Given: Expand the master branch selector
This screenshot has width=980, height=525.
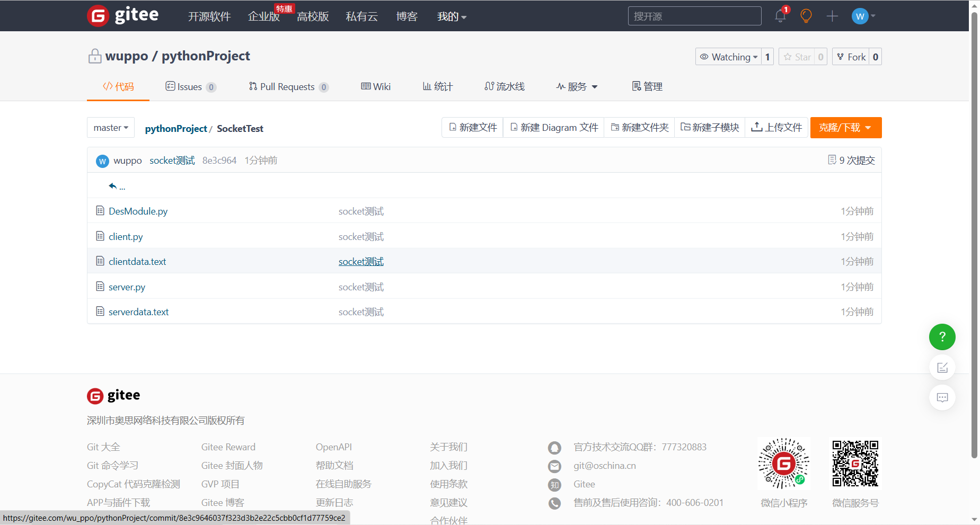Looking at the screenshot, I should [x=111, y=128].
